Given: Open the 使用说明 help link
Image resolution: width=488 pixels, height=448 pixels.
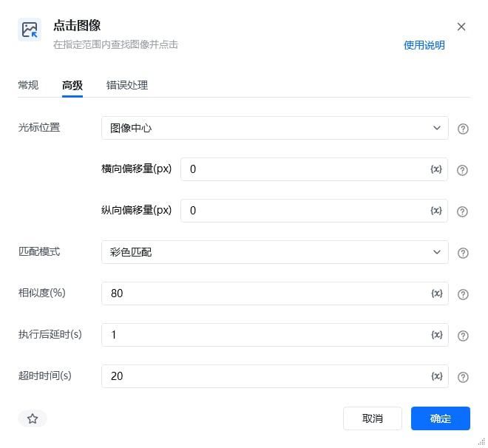Looking at the screenshot, I should [424, 45].
